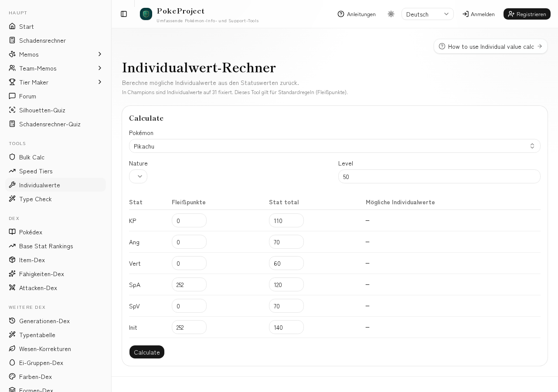Click the SpV Stat total input

point(286,306)
